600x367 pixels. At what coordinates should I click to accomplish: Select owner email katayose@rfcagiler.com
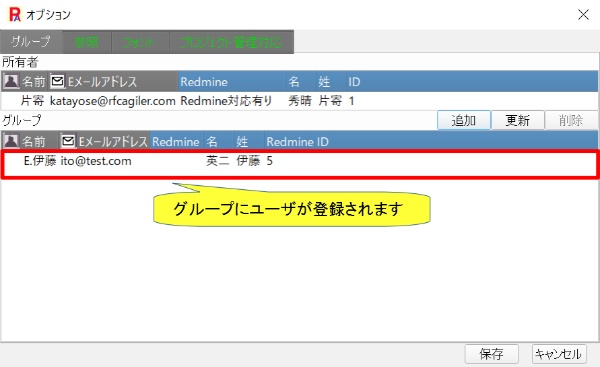[x=112, y=101]
